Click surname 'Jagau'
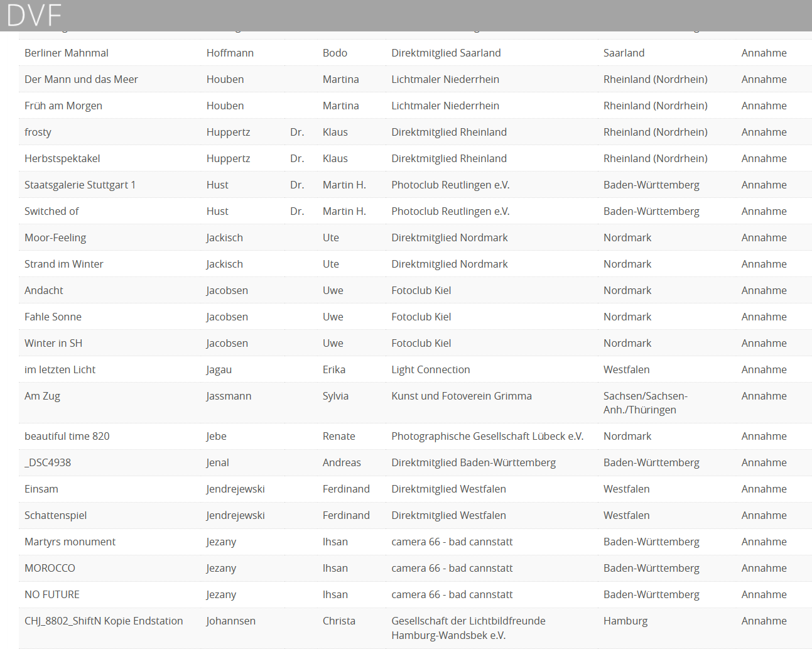Viewport: 812px width, 649px height. tap(219, 369)
